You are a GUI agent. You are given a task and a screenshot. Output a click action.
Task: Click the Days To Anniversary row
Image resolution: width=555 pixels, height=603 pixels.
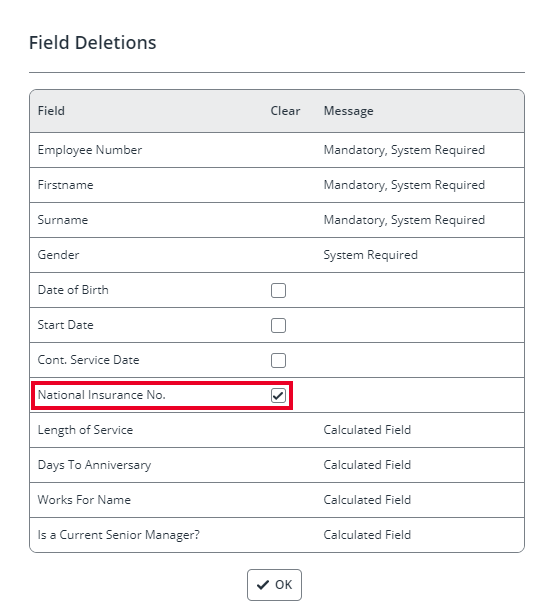(x=277, y=465)
